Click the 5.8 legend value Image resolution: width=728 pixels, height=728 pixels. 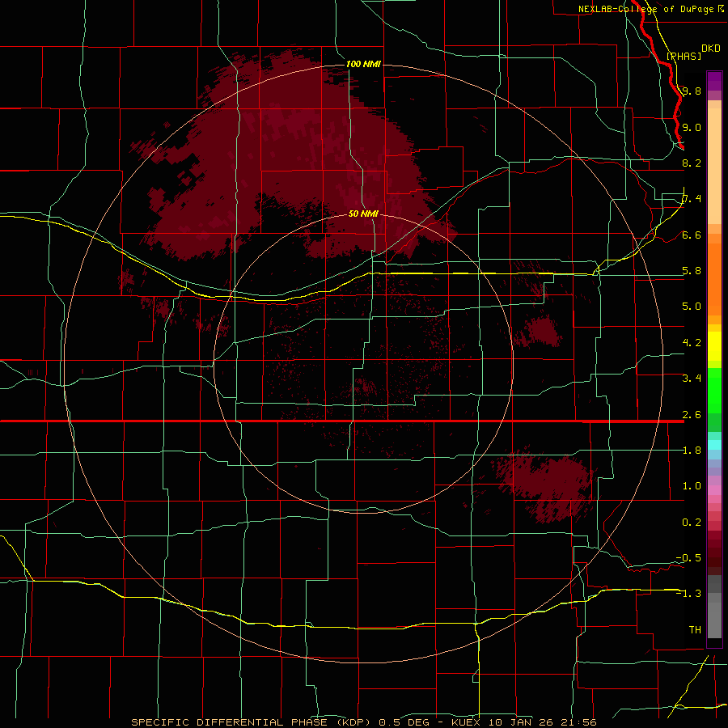pos(692,270)
